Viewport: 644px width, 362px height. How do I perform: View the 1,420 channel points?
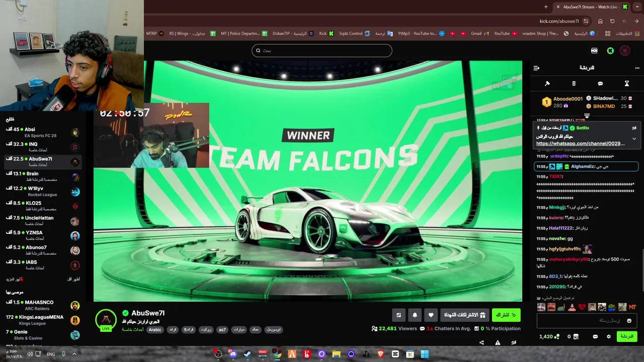(549, 336)
